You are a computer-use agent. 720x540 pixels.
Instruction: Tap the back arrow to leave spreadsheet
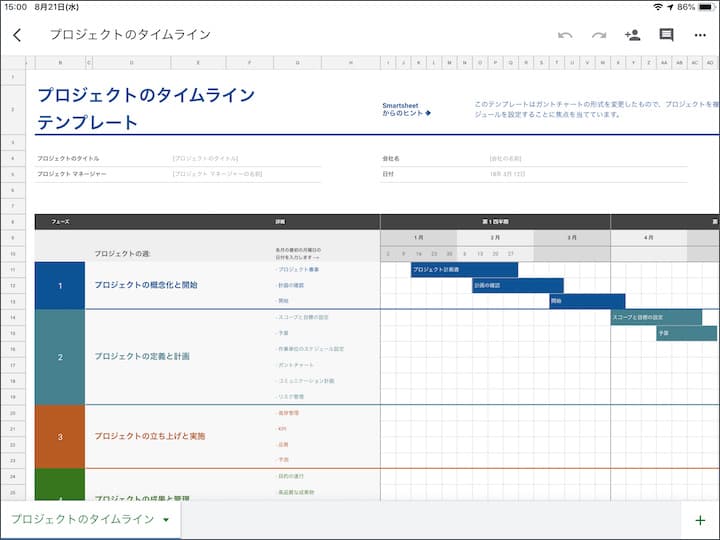click(17, 35)
